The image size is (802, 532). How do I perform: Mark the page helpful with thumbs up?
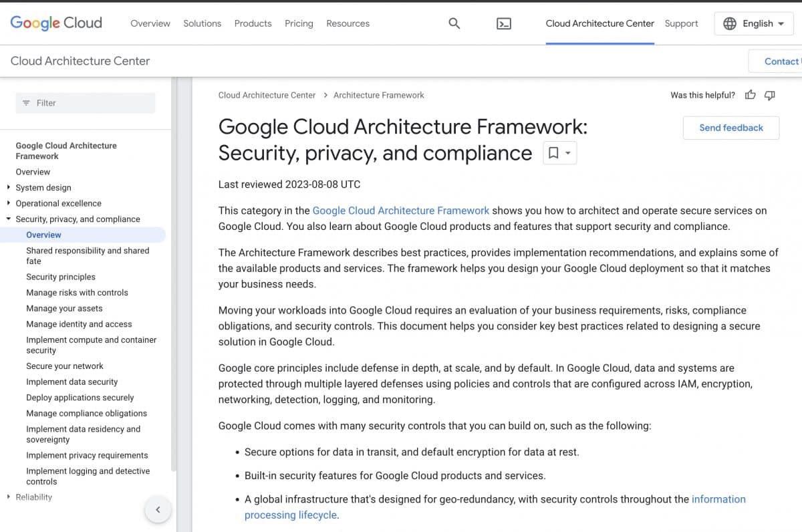point(750,95)
